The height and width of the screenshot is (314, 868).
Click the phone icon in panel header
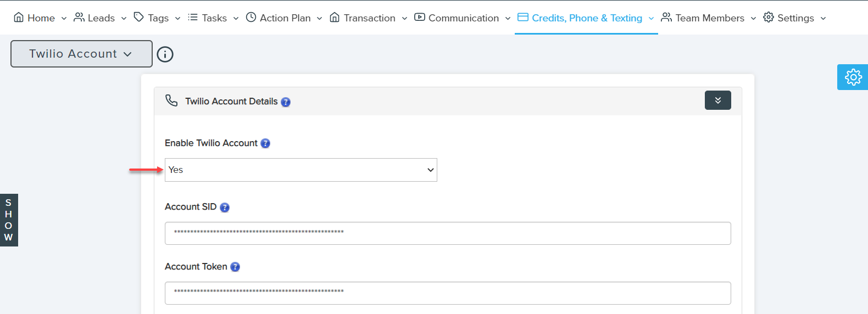click(171, 100)
